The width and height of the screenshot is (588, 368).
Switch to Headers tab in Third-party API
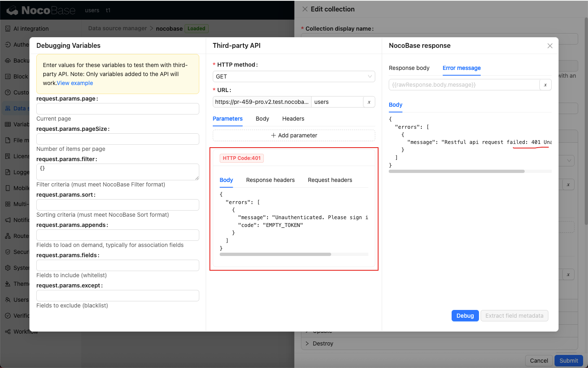[x=293, y=119]
